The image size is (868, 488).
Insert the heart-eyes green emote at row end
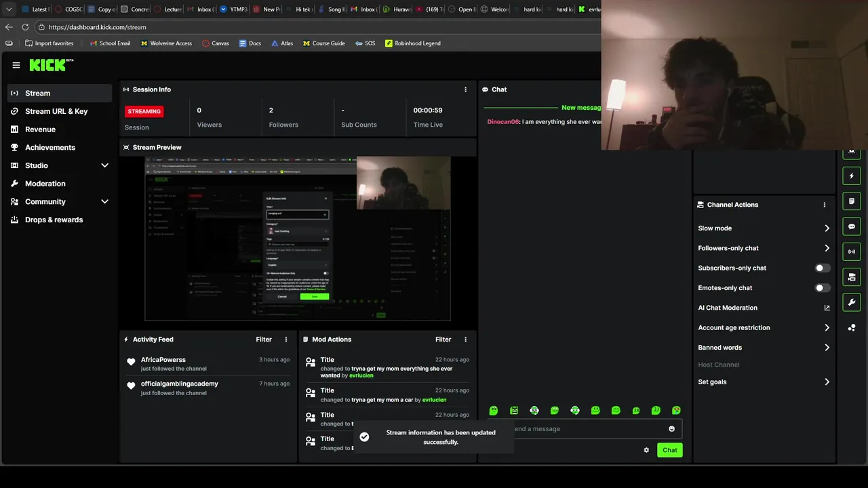click(676, 411)
